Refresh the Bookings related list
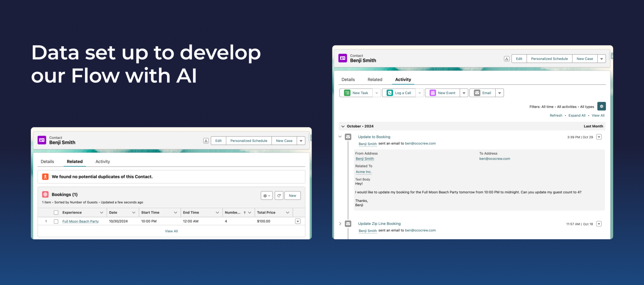The height and width of the screenshot is (285, 644). pyautogui.click(x=279, y=195)
